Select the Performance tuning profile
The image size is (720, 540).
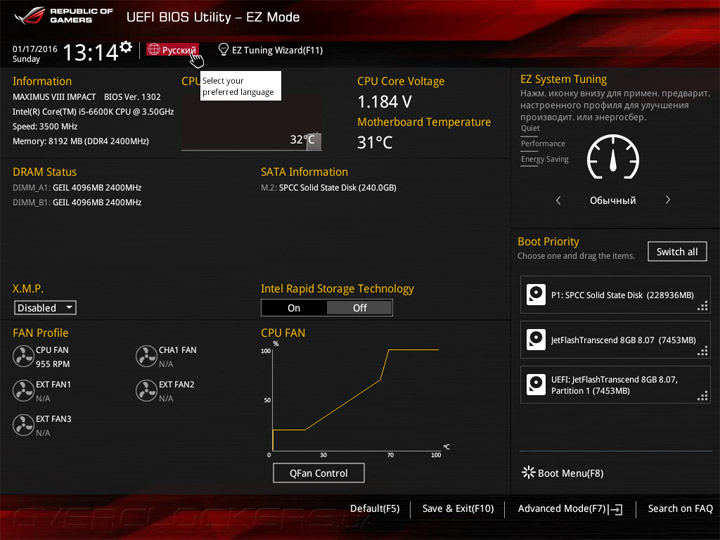[543, 144]
